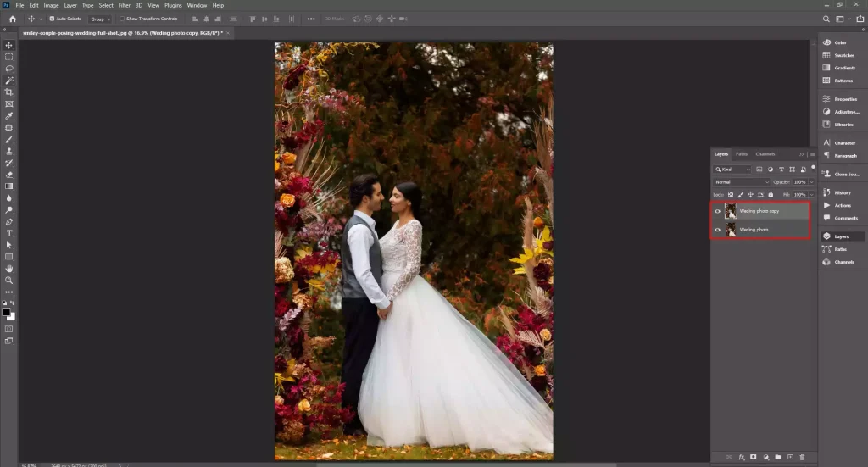
Task: Select the Gradient tool
Action: pos(8,186)
